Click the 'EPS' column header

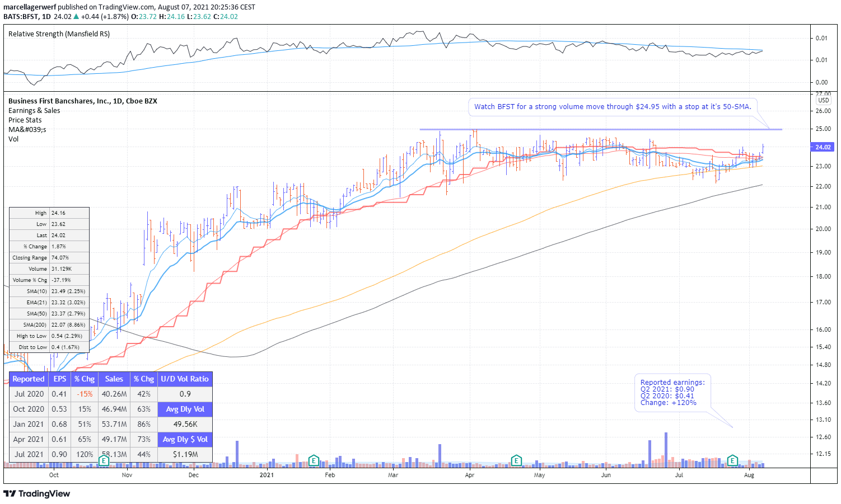pyautogui.click(x=60, y=379)
